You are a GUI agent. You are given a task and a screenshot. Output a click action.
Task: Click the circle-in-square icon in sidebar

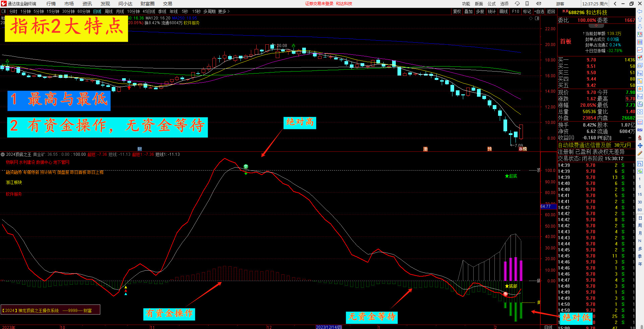pos(640,112)
